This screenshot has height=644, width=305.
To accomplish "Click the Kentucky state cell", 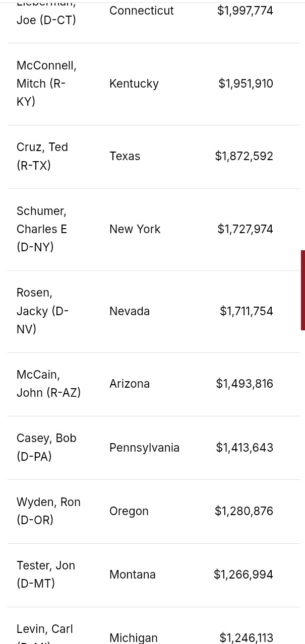I will tap(134, 84).
